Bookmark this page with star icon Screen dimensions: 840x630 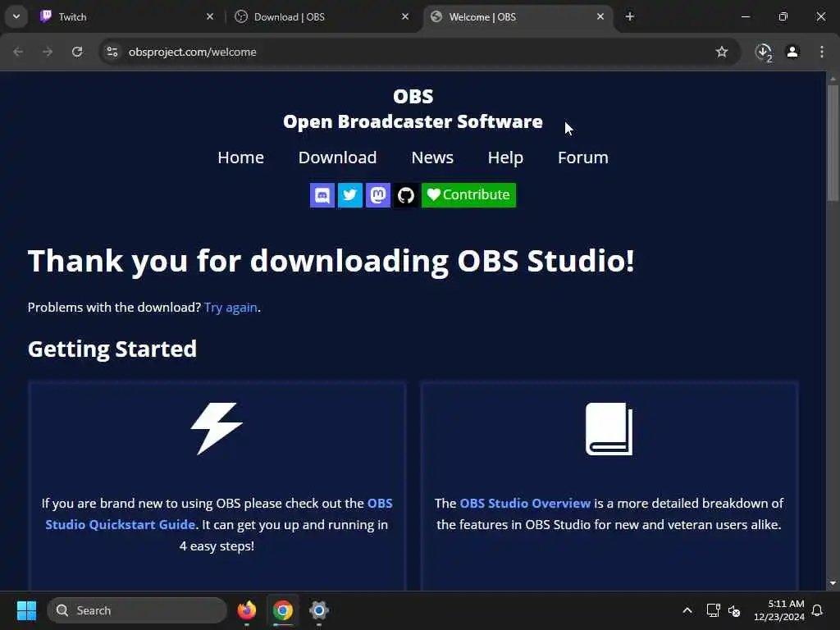tap(722, 52)
